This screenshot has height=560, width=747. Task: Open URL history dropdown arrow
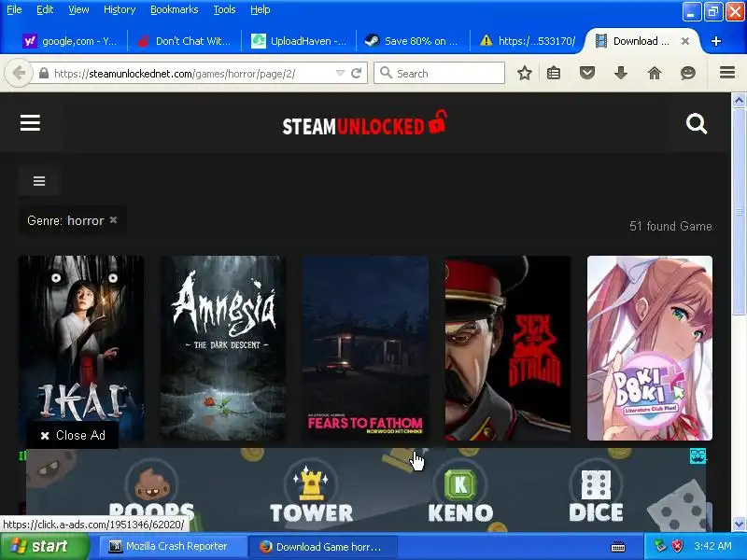(x=340, y=74)
